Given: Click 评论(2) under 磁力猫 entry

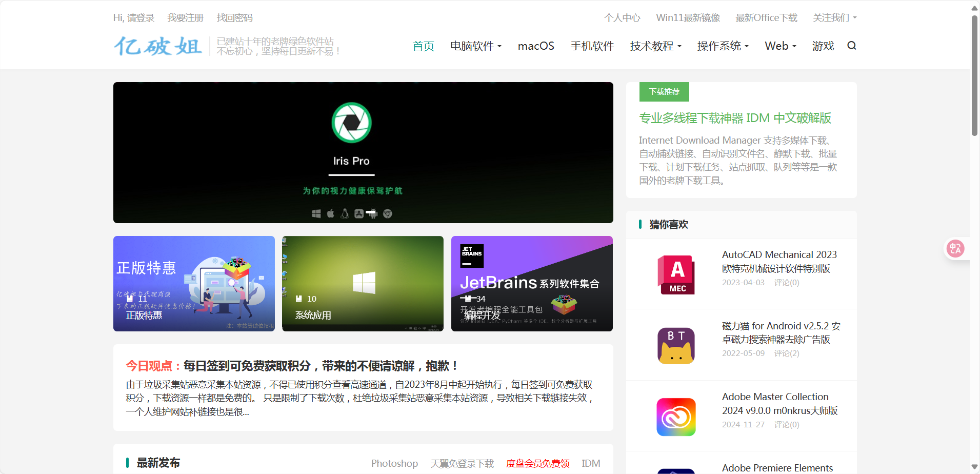Looking at the screenshot, I should point(787,353).
